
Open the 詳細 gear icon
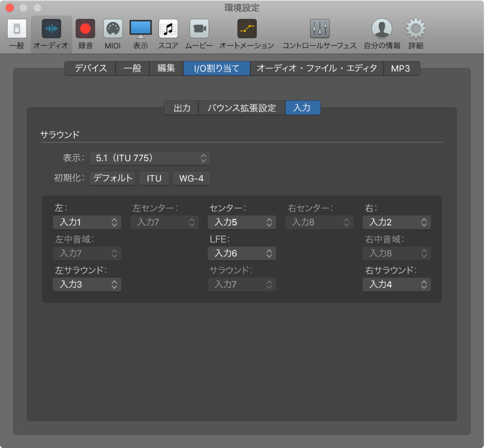coord(415,29)
